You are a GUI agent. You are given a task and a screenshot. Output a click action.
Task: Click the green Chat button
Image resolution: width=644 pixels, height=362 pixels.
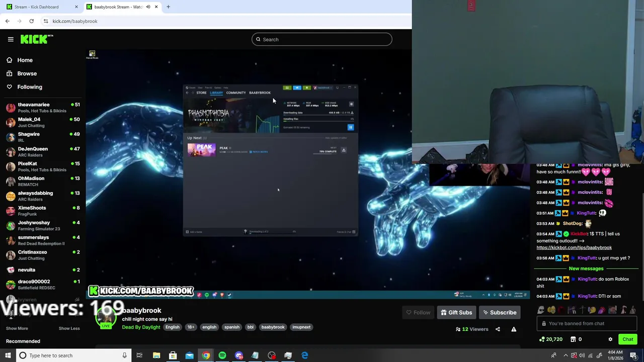627,339
